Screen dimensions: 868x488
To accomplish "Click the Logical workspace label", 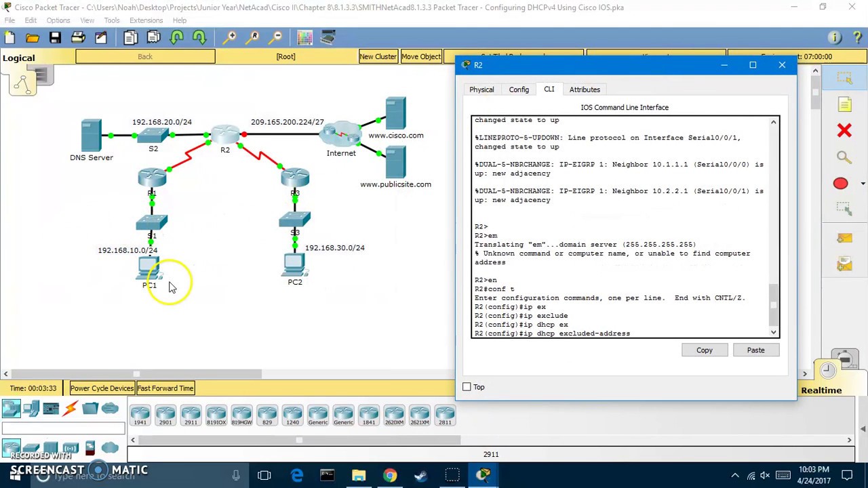I will tap(18, 58).
